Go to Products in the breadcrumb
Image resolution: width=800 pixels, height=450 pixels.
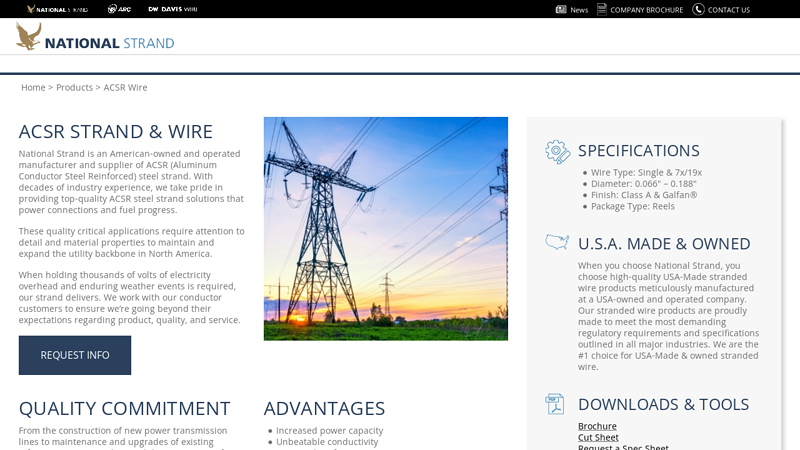(74, 87)
